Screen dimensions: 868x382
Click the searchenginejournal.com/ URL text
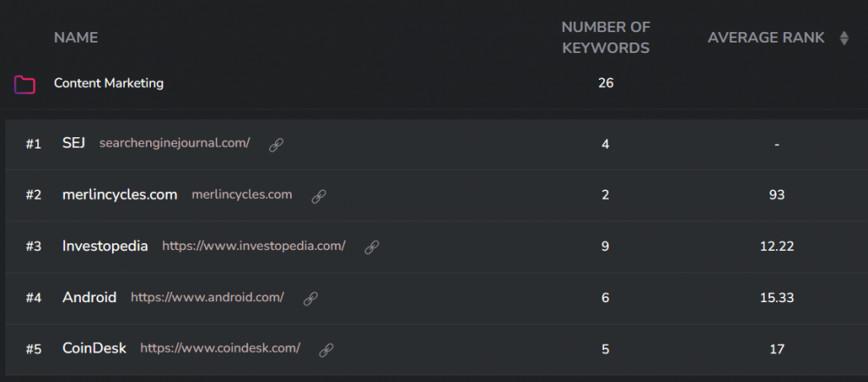174,143
